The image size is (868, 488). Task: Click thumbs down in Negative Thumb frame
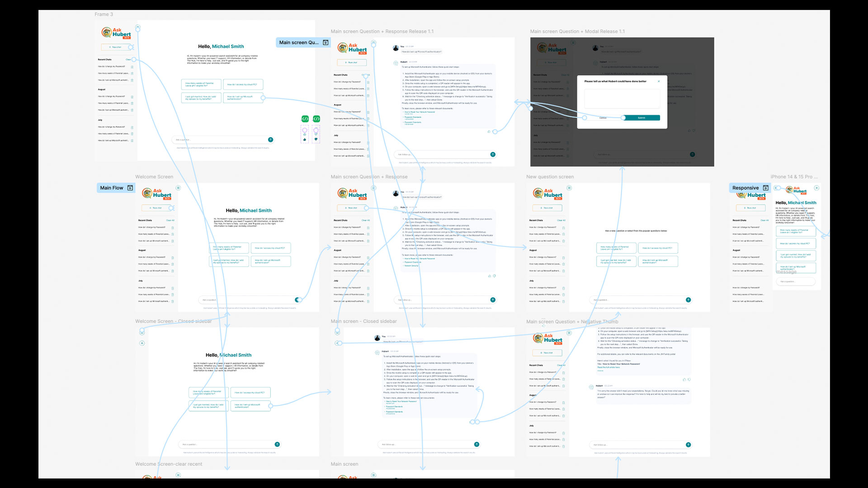[x=689, y=380]
